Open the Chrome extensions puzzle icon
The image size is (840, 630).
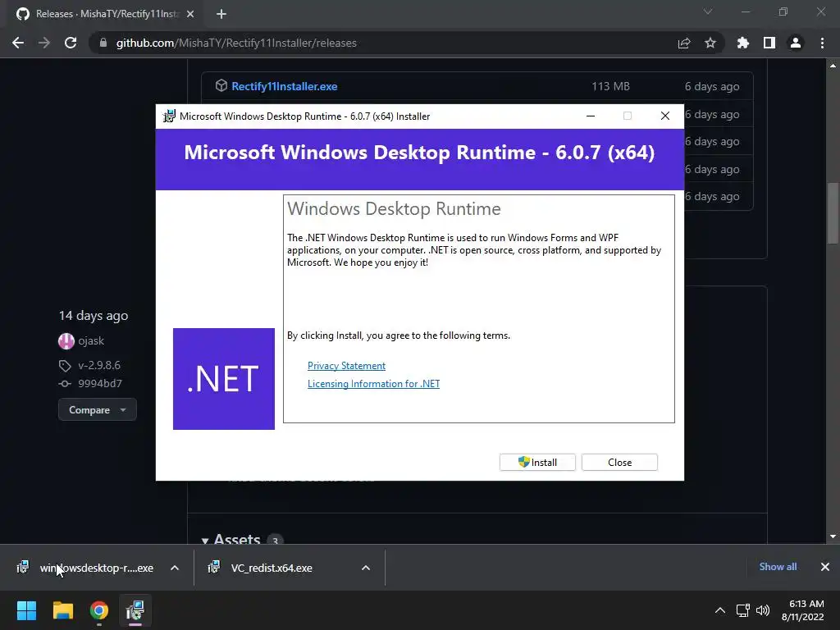tap(743, 43)
